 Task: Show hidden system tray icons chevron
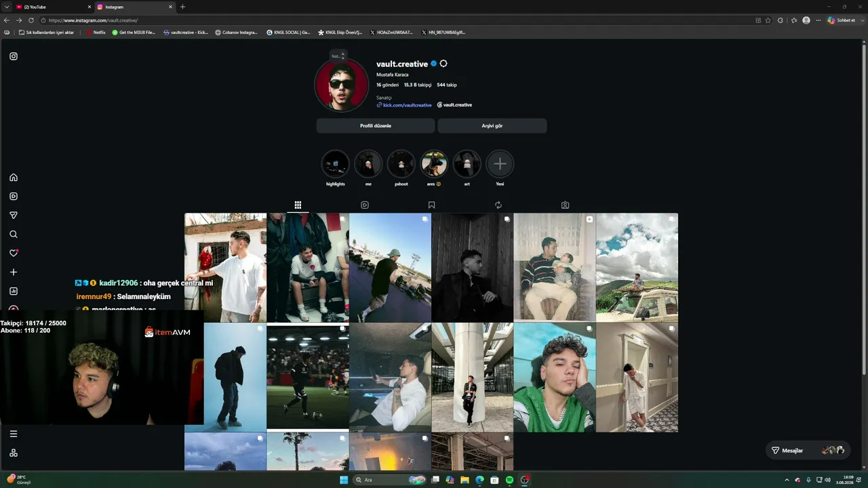click(787, 480)
